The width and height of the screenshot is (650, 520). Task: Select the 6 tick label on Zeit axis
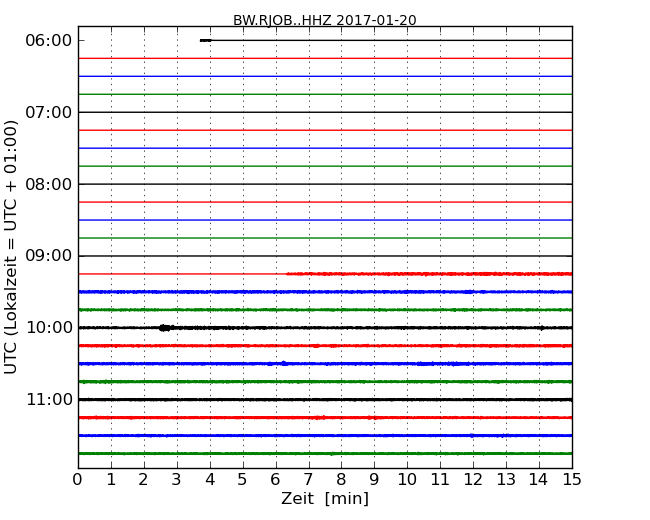276,480
